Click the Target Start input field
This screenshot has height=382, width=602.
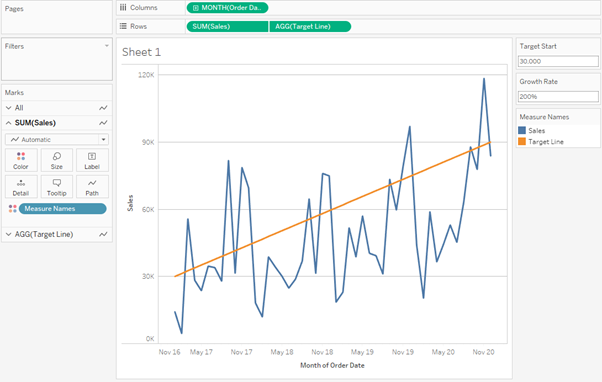point(558,61)
